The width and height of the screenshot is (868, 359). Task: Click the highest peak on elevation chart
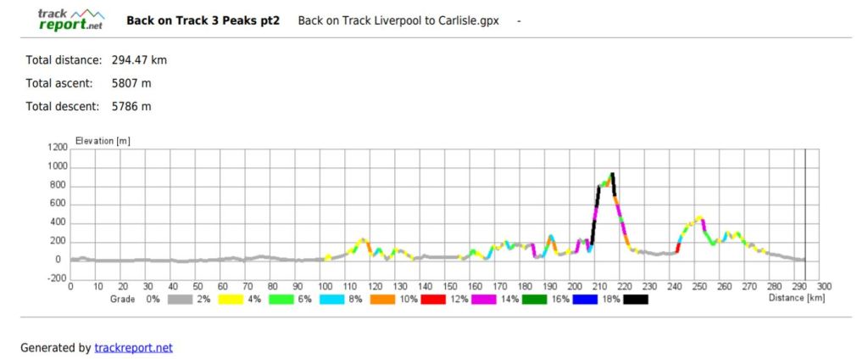coord(611,174)
